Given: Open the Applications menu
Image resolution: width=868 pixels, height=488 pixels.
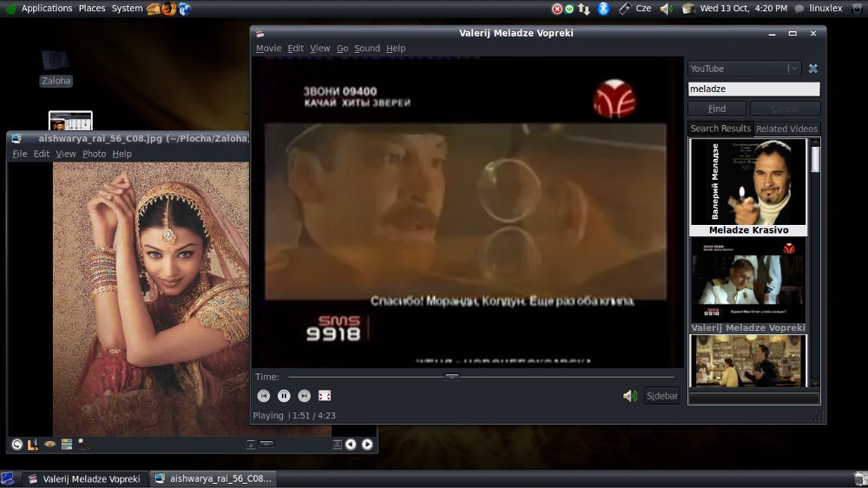Looking at the screenshot, I should tap(47, 9).
